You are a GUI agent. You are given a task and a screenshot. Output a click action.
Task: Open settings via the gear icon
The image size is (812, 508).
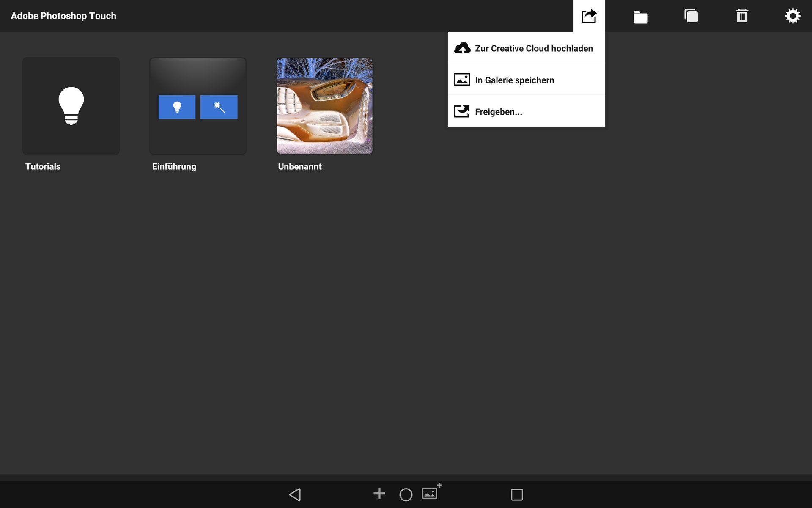pyautogui.click(x=793, y=16)
